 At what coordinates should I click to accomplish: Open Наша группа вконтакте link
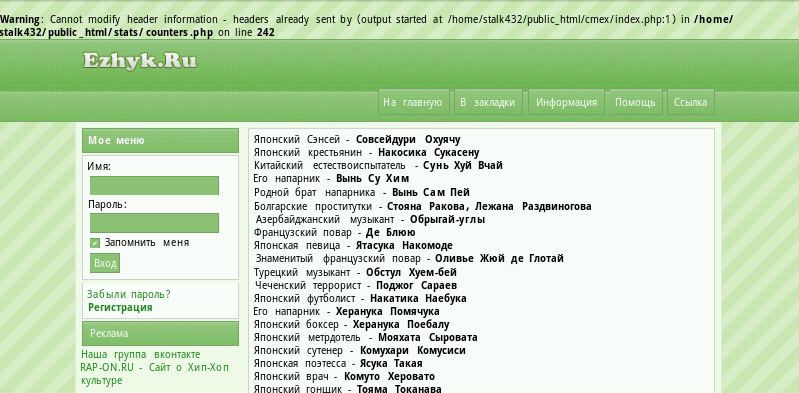point(141,354)
